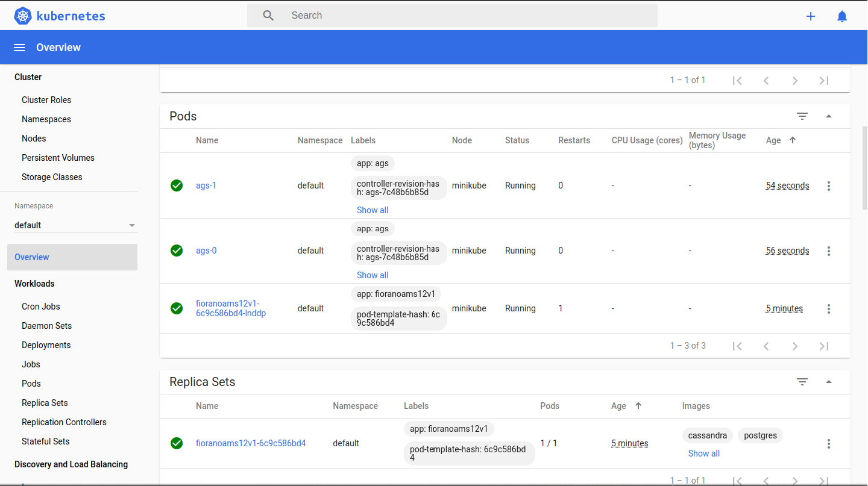Open the notifications bell

(x=842, y=16)
